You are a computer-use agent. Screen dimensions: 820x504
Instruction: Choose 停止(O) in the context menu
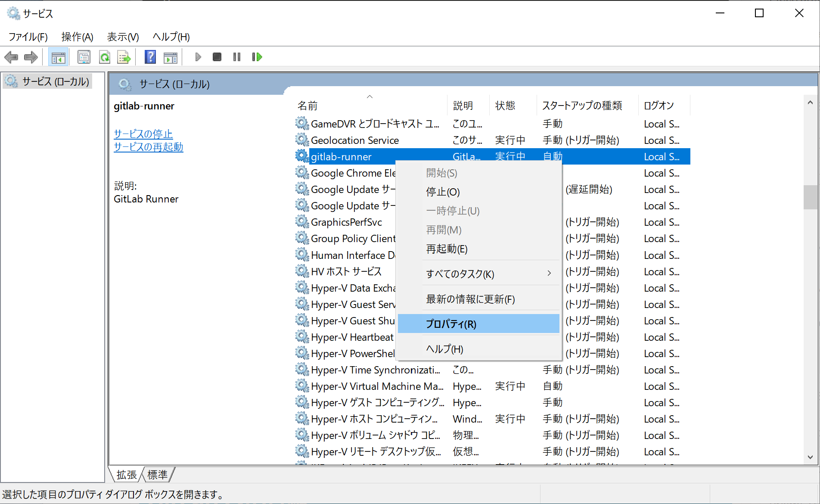click(479, 192)
